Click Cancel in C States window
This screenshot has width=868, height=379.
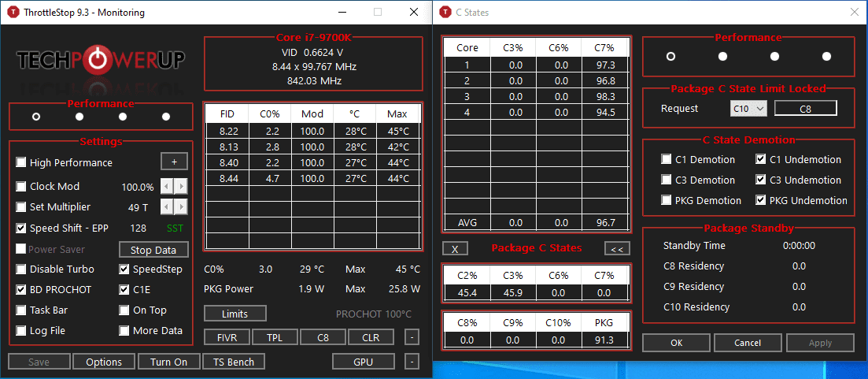point(748,343)
